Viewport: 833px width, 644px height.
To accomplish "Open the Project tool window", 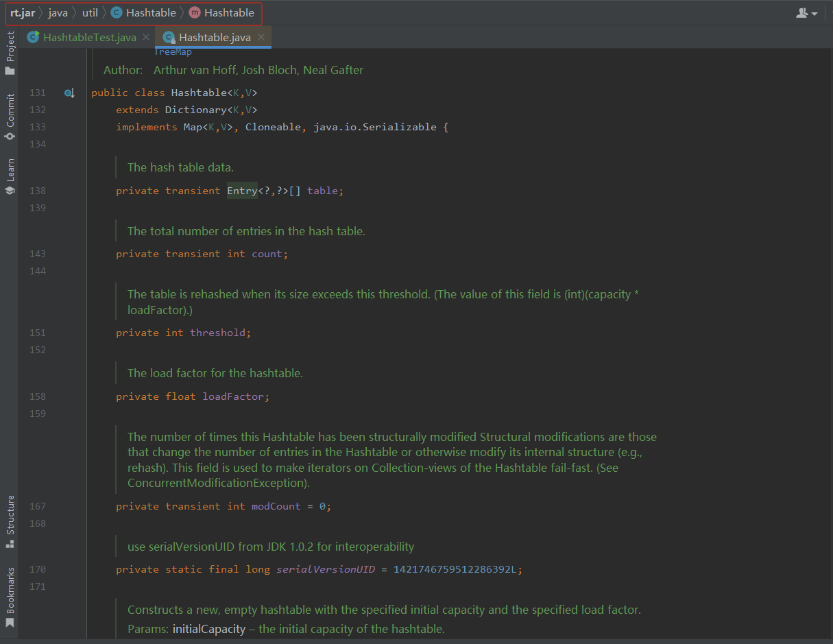I will [10, 53].
